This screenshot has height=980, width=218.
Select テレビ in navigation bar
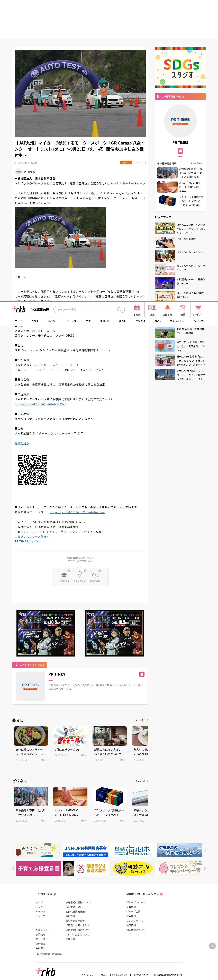(18, 321)
